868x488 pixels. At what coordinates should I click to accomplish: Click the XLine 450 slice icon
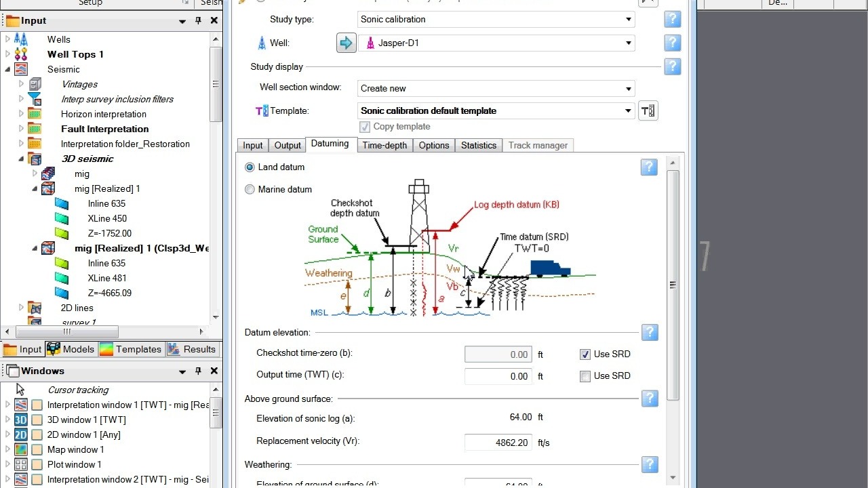[x=62, y=218]
